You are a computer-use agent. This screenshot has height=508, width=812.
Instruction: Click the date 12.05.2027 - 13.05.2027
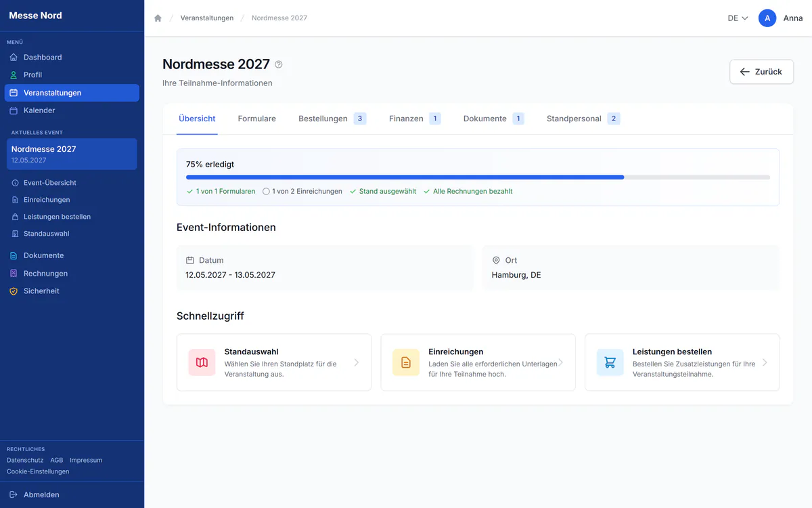[230, 275]
